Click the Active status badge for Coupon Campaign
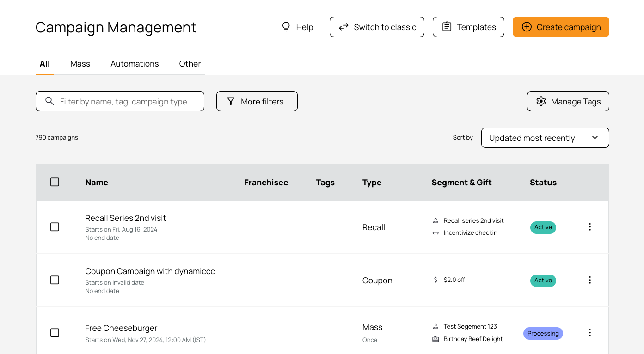The height and width of the screenshot is (354, 644). point(543,281)
